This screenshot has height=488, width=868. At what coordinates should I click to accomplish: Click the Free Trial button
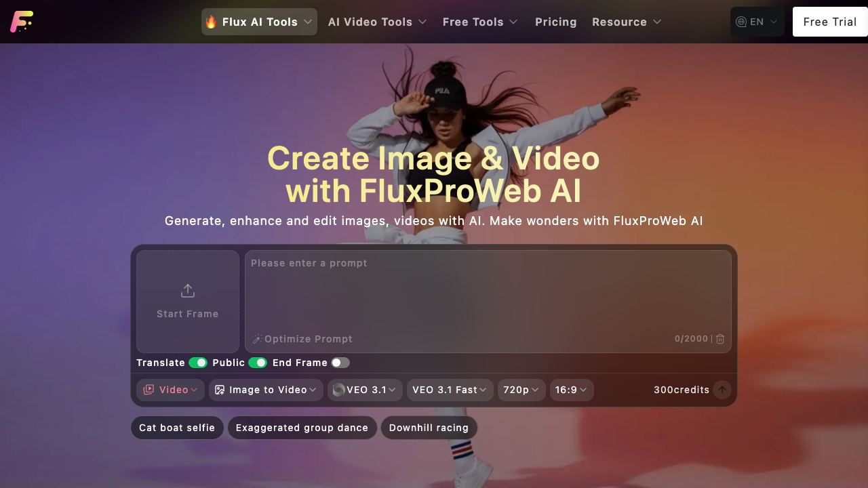point(830,22)
